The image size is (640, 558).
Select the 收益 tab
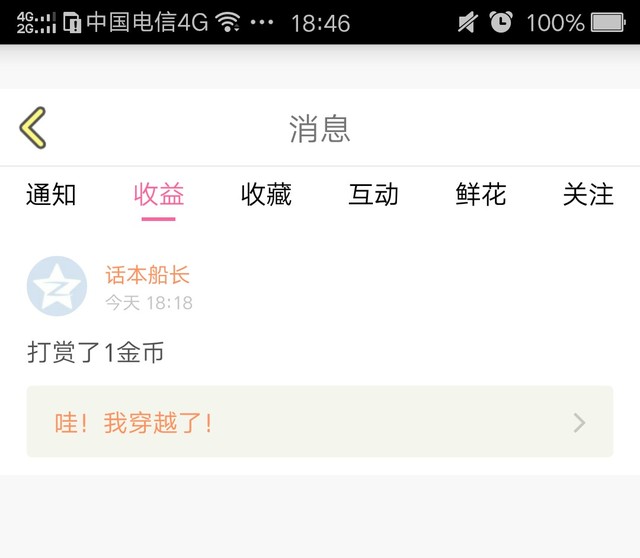click(x=159, y=195)
